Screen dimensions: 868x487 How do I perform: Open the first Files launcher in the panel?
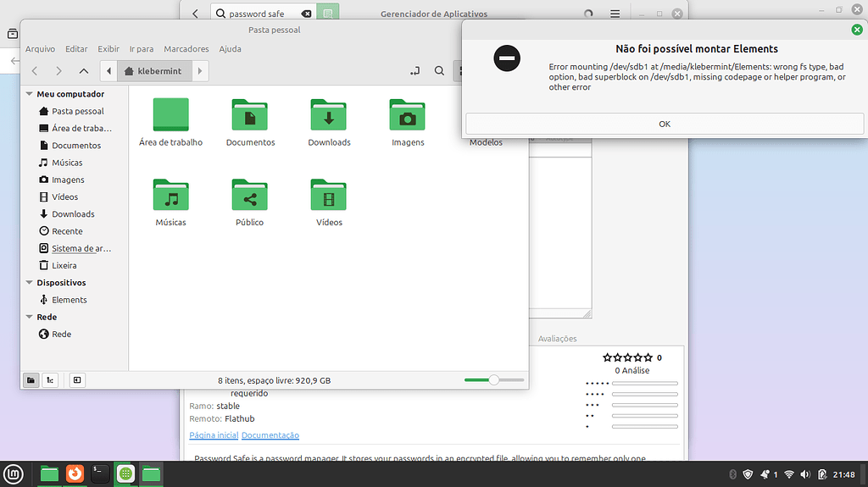pyautogui.click(x=49, y=473)
